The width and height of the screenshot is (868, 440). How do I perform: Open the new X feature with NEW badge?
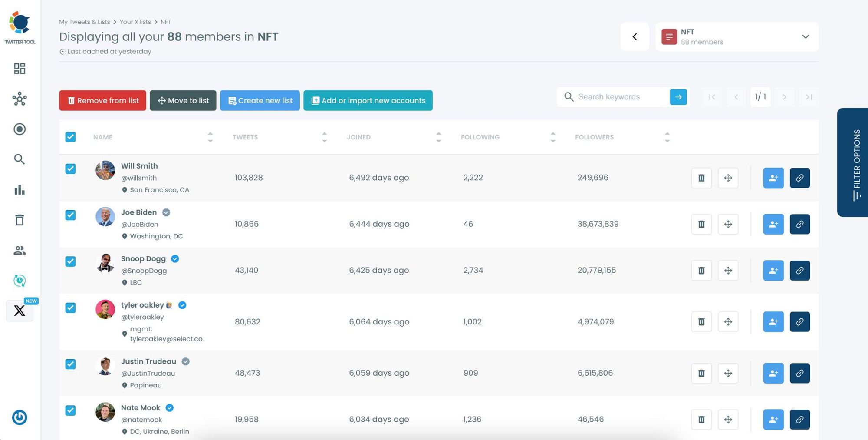(19, 311)
